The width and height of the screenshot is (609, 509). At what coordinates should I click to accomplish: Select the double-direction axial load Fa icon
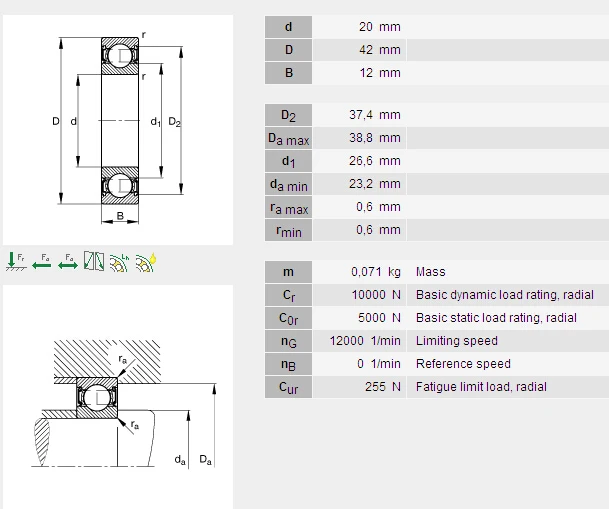point(68,261)
